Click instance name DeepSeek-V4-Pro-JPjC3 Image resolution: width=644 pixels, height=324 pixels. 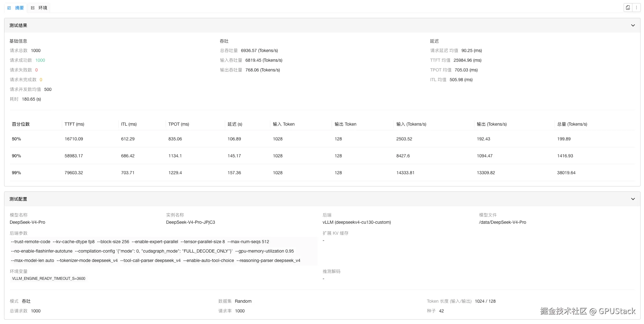[190, 222]
